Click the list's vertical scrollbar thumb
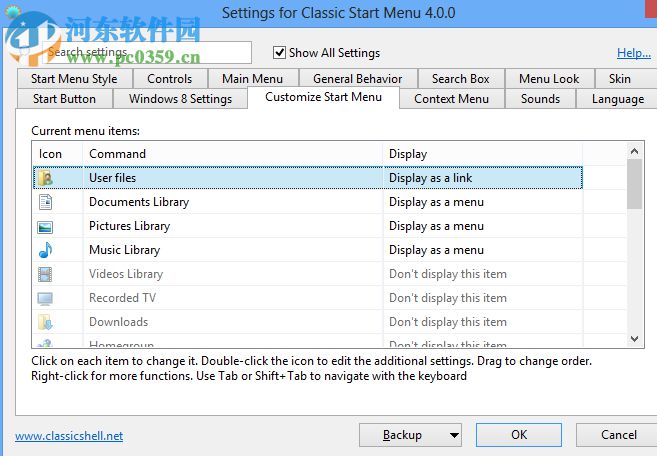The width and height of the screenshot is (657, 456). click(634, 184)
